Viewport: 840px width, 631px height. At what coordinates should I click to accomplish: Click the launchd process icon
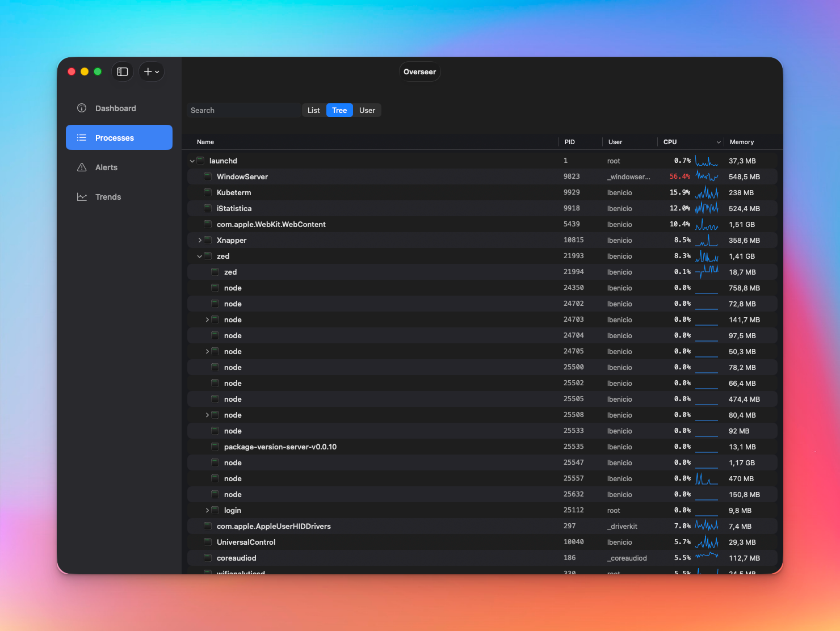point(200,161)
